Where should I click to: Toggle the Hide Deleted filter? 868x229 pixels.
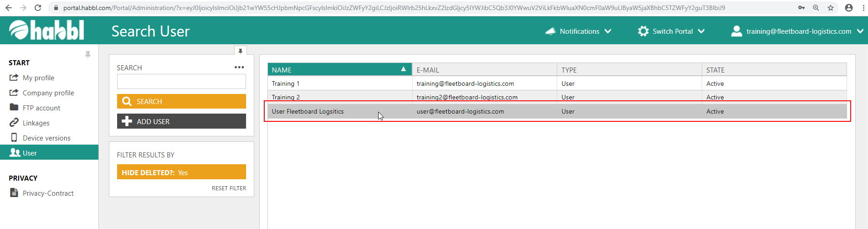coord(181,172)
